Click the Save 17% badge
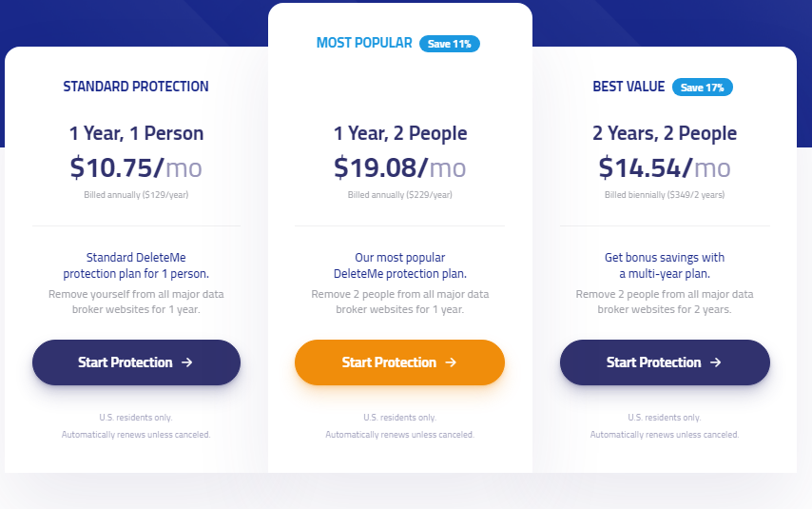 pyautogui.click(x=703, y=88)
